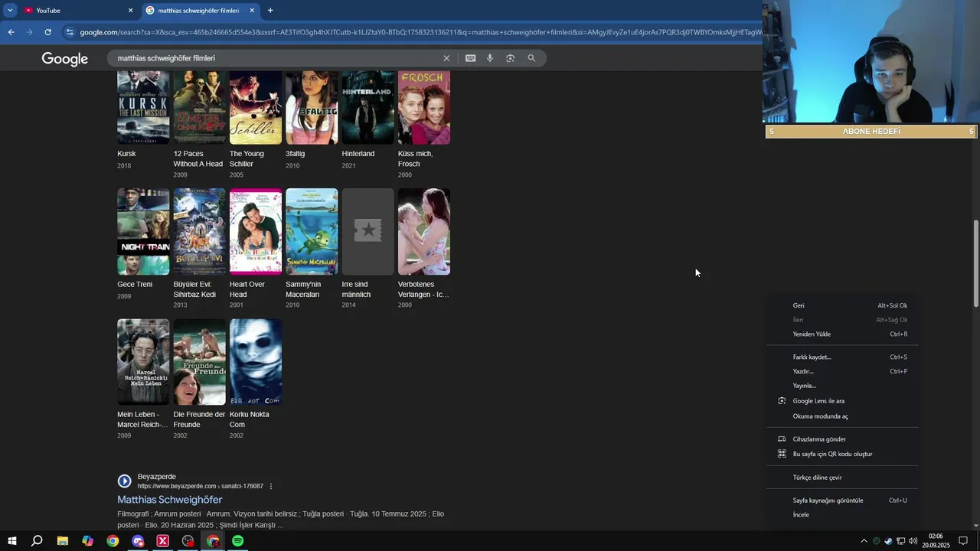Open 12 Paces Without A Head link

198,158
